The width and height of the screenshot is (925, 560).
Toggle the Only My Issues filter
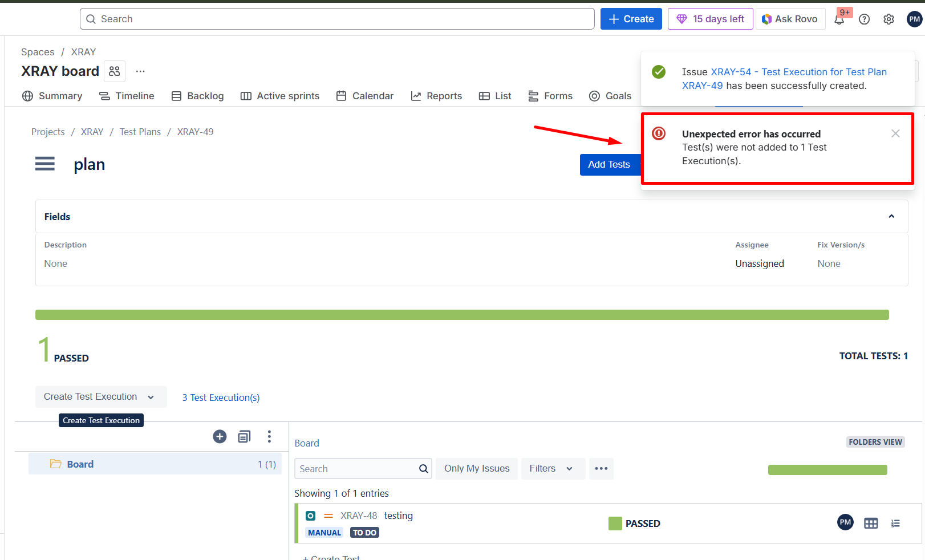coord(476,469)
